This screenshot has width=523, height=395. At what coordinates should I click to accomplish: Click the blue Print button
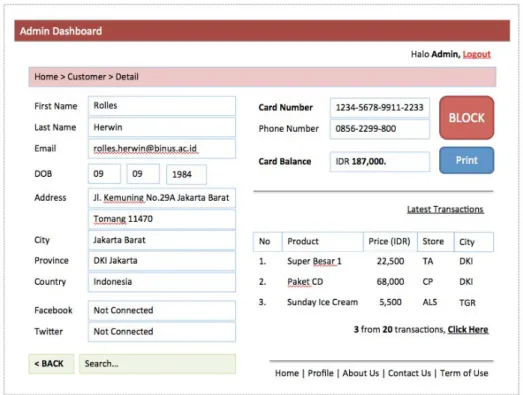pos(466,160)
